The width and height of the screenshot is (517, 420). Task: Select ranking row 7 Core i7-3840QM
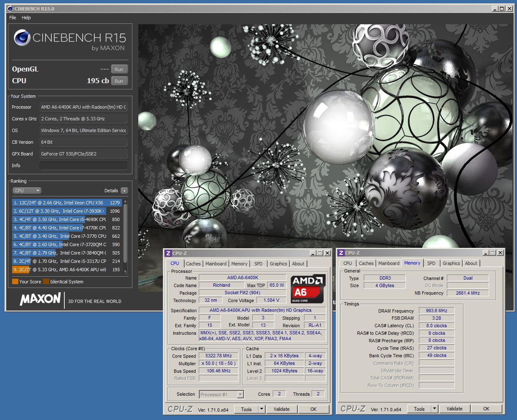pos(67,253)
